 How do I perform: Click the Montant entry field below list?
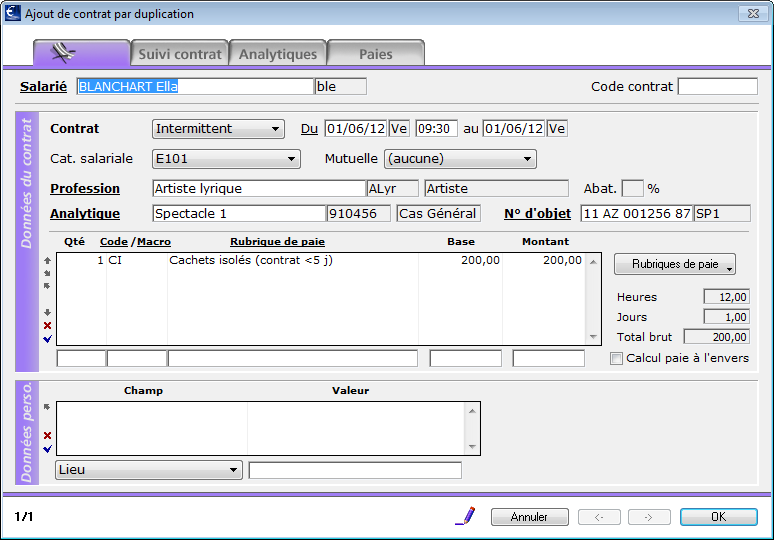[548, 358]
